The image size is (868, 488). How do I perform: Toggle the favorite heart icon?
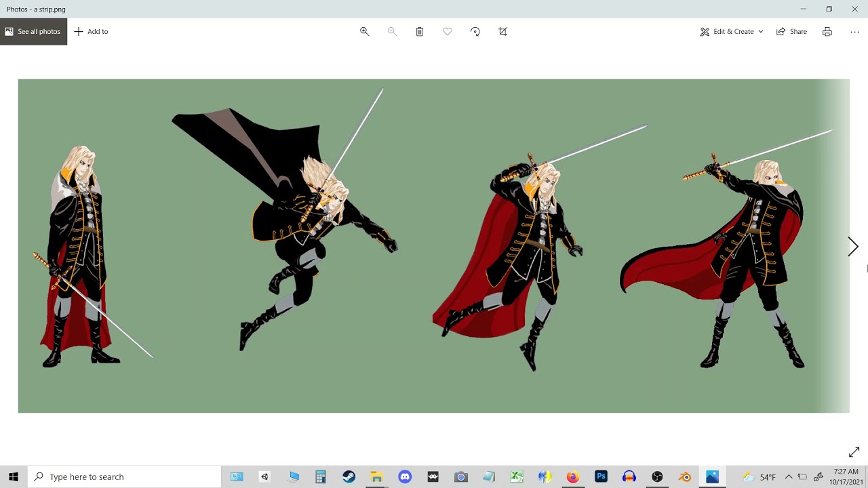(448, 31)
